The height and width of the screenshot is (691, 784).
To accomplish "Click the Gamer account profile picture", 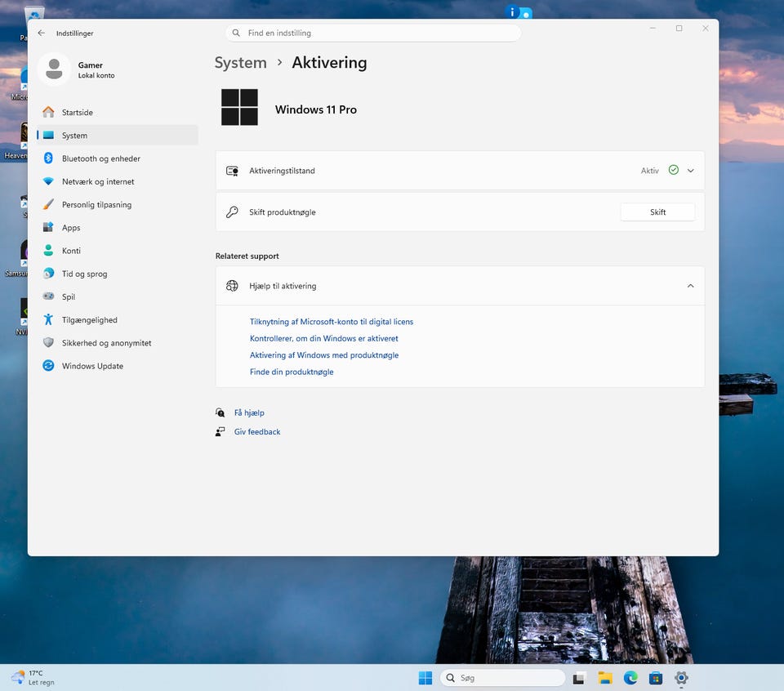I will pyautogui.click(x=54, y=69).
